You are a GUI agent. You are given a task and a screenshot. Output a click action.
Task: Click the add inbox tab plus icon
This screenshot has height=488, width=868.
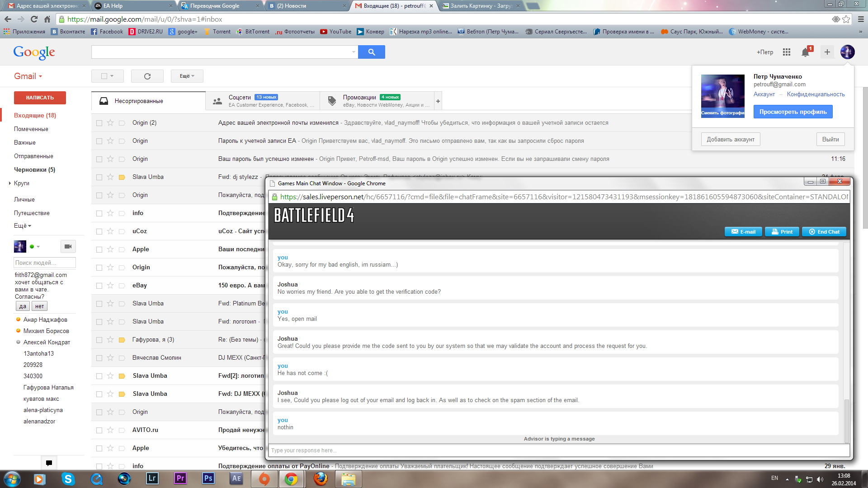click(x=438, y=101)
